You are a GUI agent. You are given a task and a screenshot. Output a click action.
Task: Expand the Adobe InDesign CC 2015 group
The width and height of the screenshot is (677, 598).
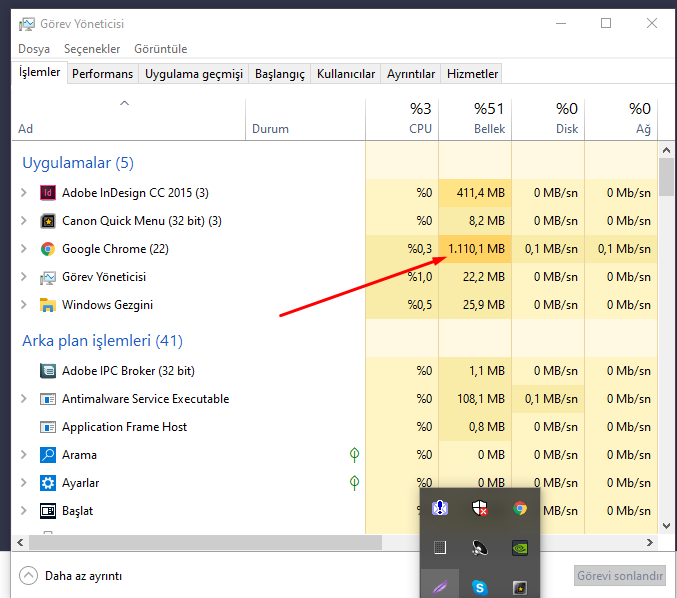tap(24, 193)
